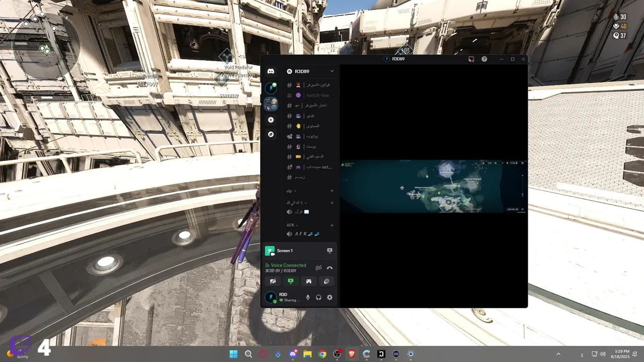Open the soundboard button

tap(327, 282)
